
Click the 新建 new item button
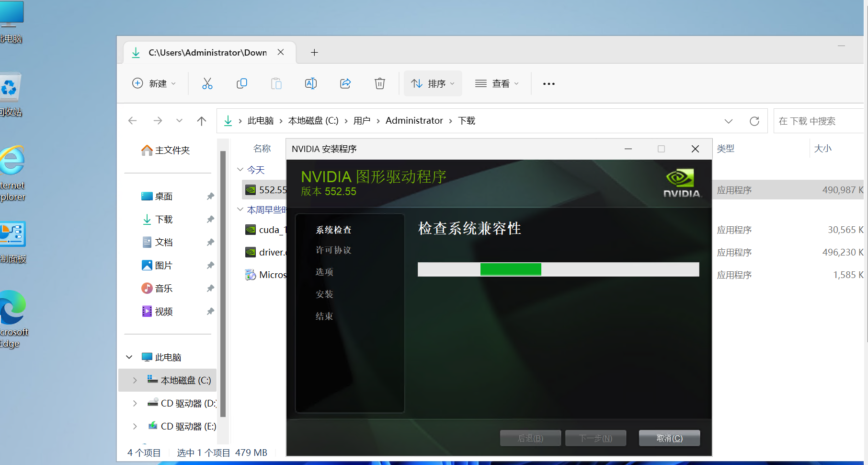154,83
